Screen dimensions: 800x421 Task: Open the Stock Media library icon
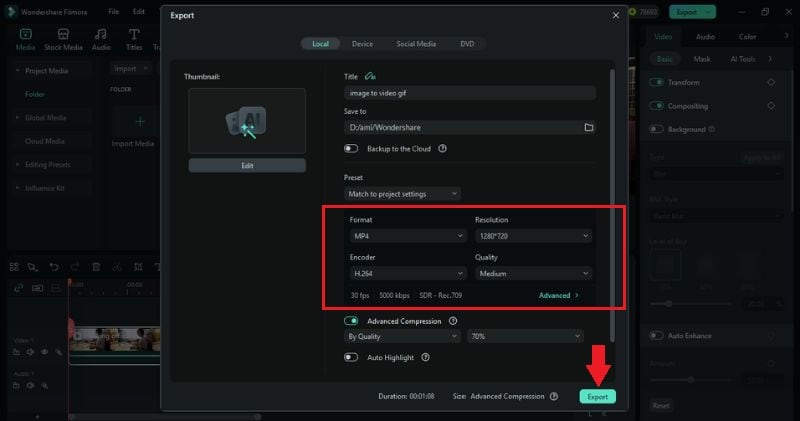63,34
